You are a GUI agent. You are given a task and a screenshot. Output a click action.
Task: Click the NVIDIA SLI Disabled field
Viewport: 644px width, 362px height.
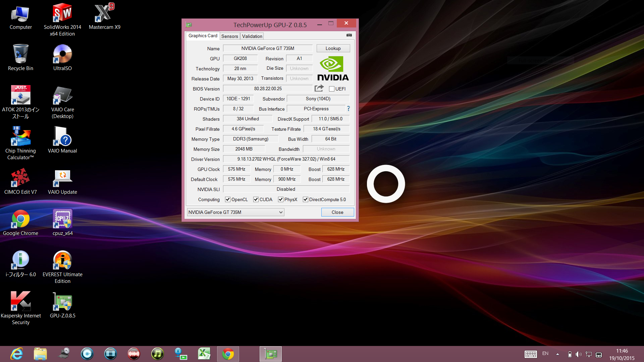tap(286, 189)
